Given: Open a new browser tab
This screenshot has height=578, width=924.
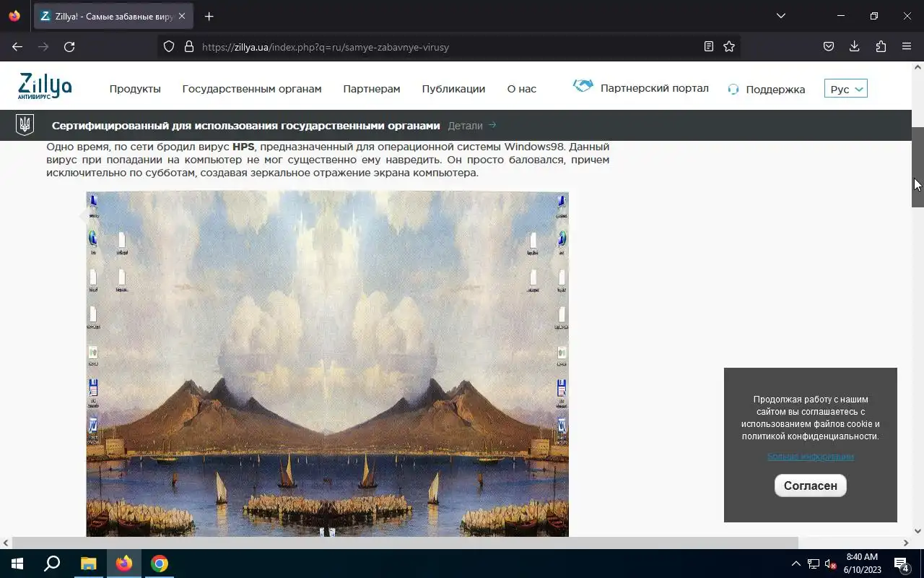Looking at the screenshot, I should [209, 16].
